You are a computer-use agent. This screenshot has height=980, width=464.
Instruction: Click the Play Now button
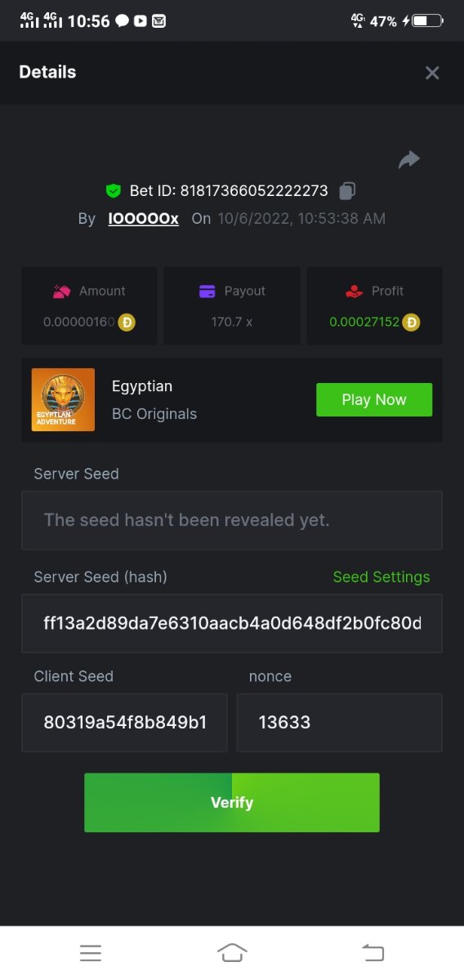[374, 399]
